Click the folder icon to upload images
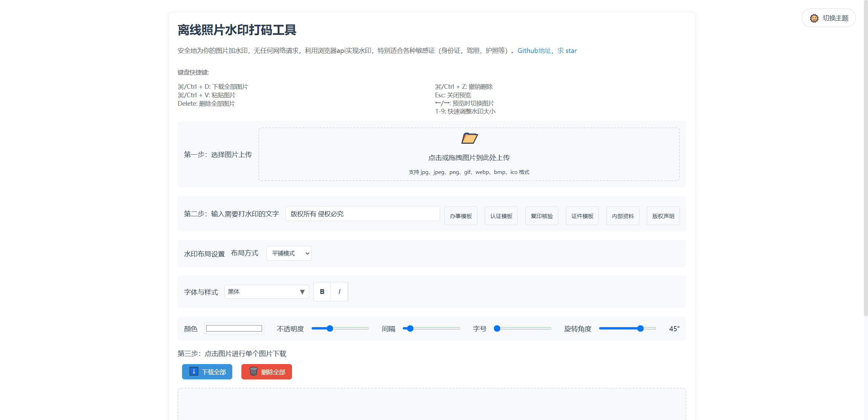Viewport: 868px width, 420px height. click(470, 138)
